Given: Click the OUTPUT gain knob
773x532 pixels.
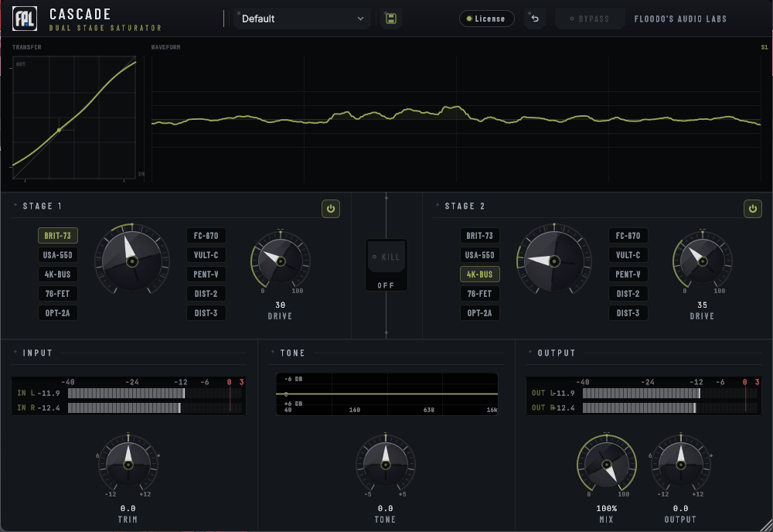Looking at the screenshot, I should pos(681,465).
